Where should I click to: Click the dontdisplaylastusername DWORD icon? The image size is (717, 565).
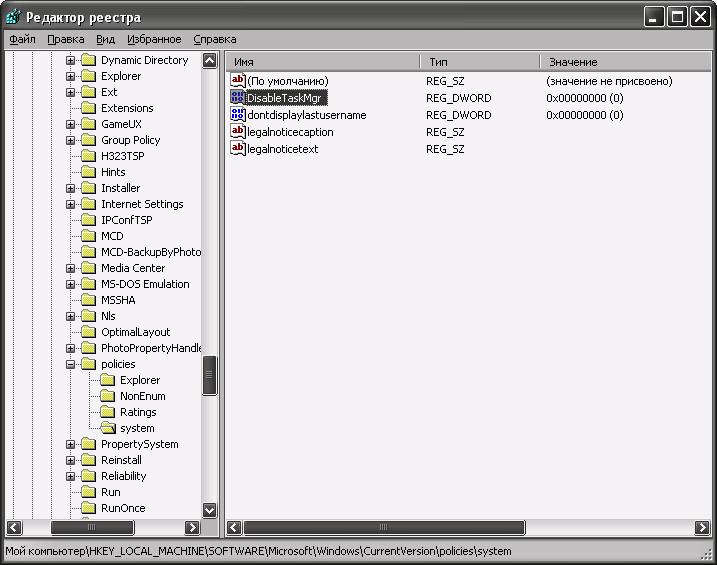click(x=238, y=114)
